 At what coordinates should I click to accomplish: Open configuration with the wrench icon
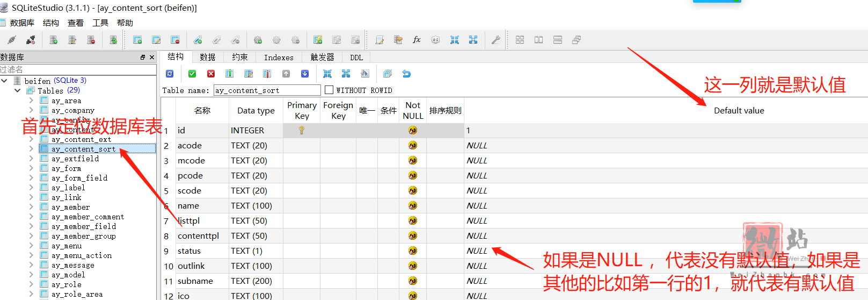(x=496, y=40)
